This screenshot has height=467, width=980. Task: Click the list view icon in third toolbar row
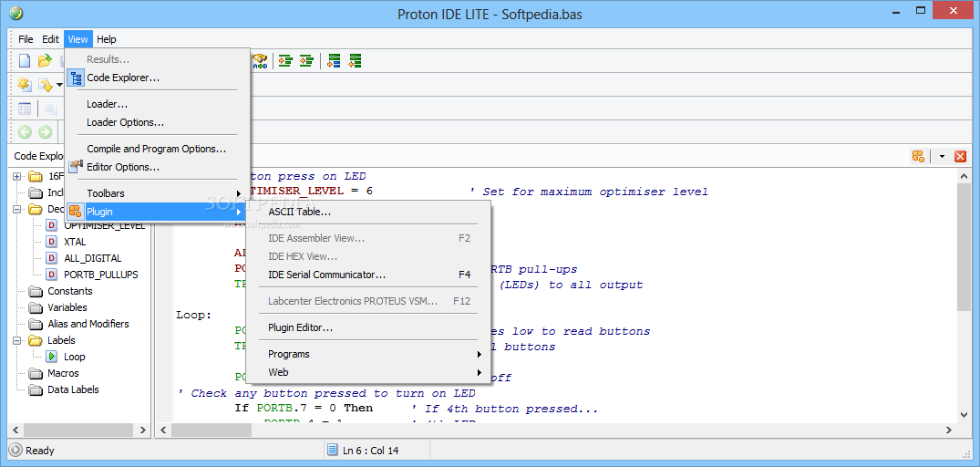tap(25, 109)
